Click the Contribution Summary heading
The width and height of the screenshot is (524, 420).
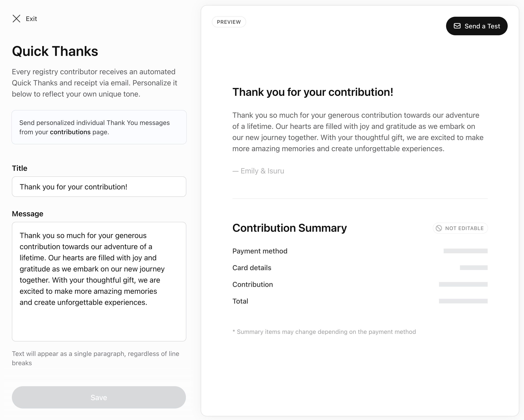pyautogui.click(x=289, y=228)
